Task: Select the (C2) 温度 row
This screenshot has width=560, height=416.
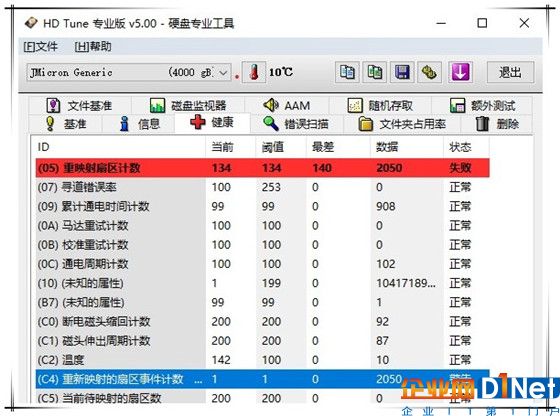Action: point(262,360)
